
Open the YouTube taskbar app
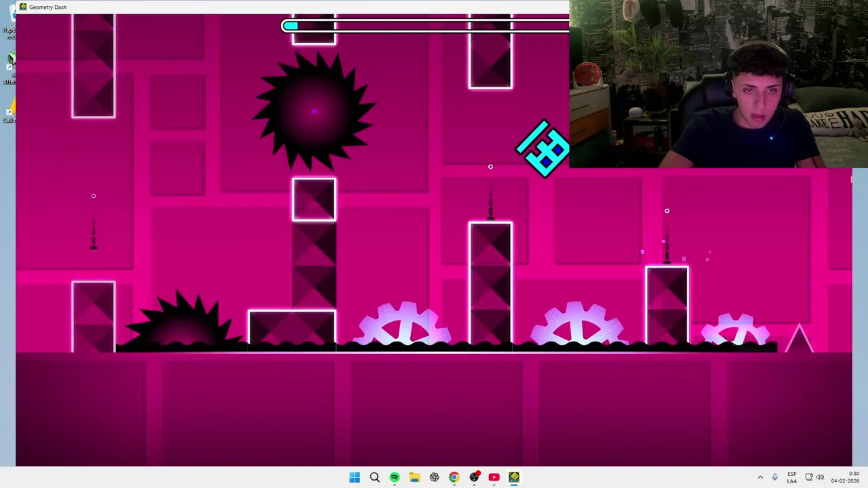click(x=494, y=477)
